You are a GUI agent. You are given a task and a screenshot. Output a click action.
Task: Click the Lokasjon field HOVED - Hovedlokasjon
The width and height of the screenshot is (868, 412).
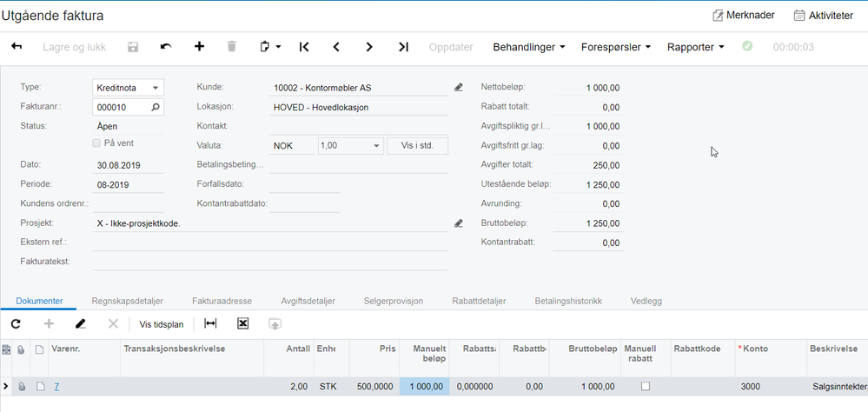pos(359,107)
